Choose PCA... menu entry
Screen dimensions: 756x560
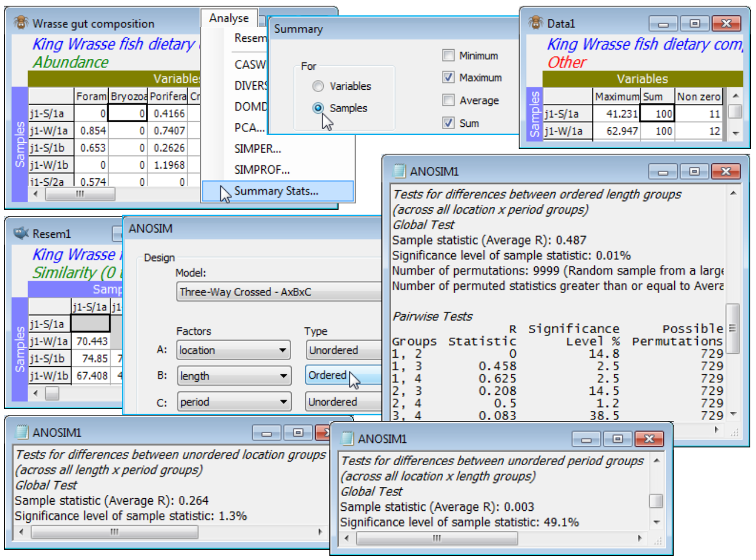click(x=250, y=127)
